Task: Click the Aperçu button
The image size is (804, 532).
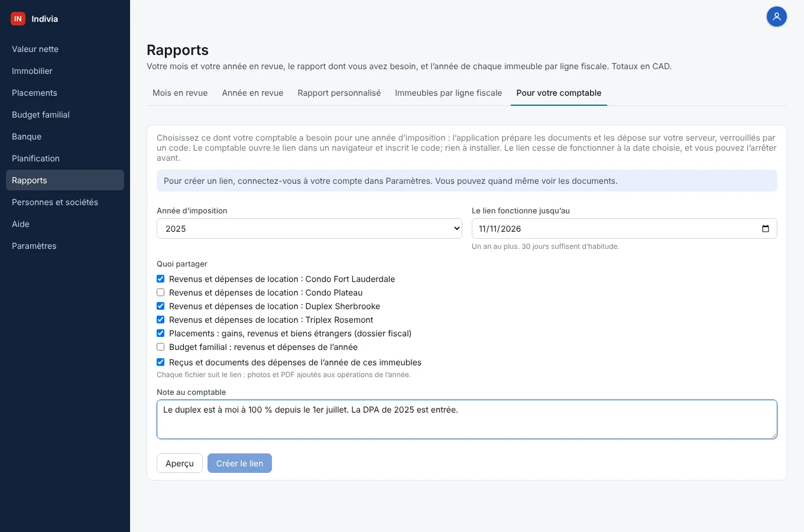Action: pos(180,463)
